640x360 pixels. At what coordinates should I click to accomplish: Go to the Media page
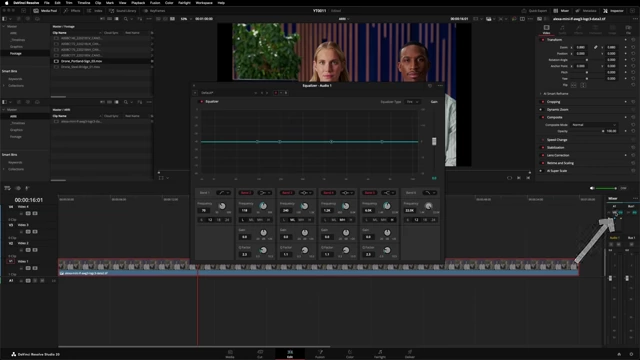(x=230, y=353)
